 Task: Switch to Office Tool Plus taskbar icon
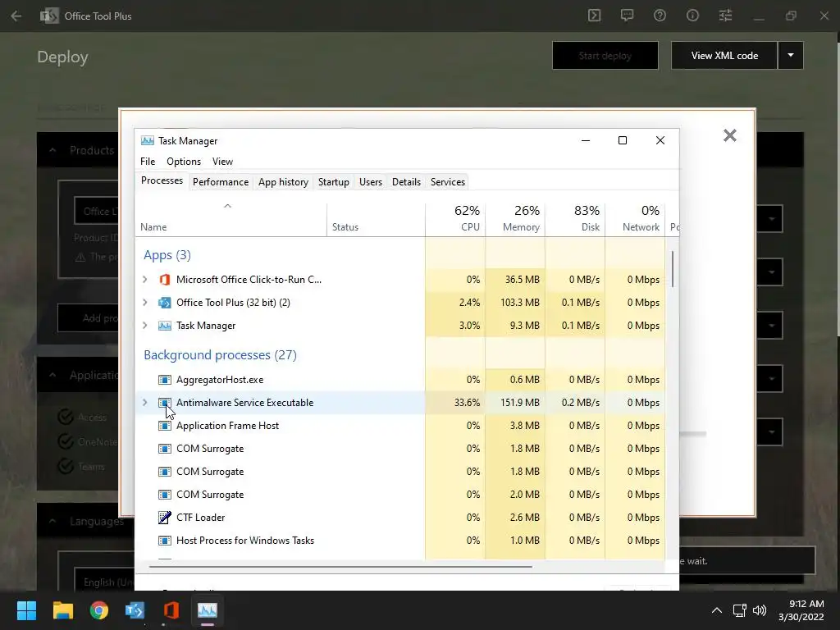click(135, 610)
